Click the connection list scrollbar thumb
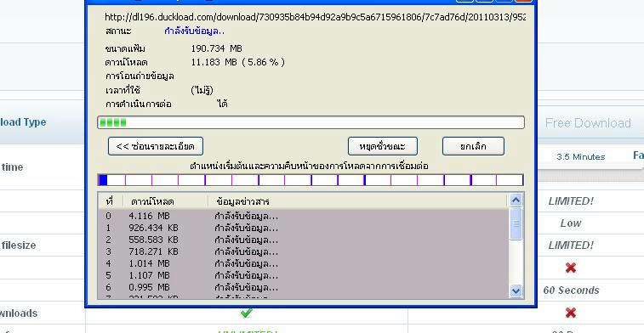 516,223
